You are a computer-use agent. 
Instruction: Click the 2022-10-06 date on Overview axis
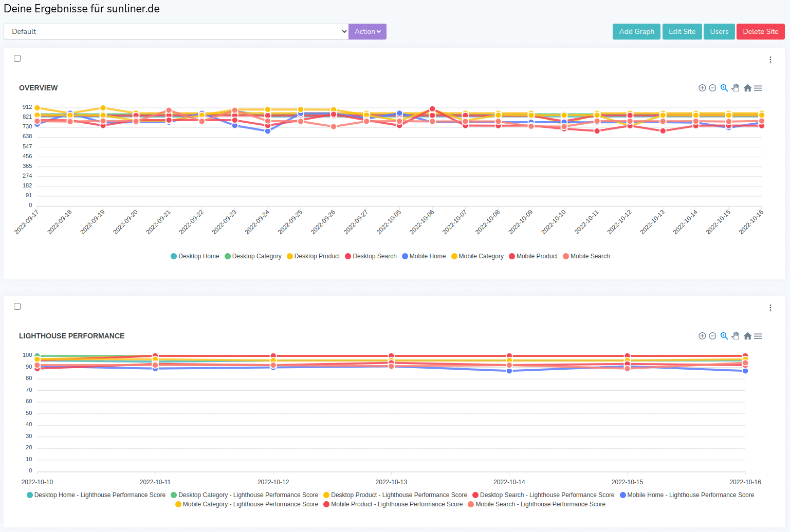[422, 222]
